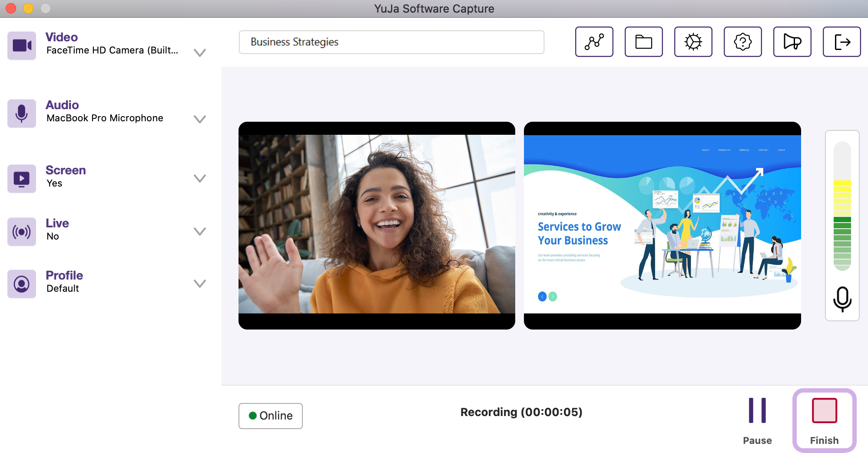Finish the recording
The width and height of the screenshot is (868, 453).
(824, 420)
